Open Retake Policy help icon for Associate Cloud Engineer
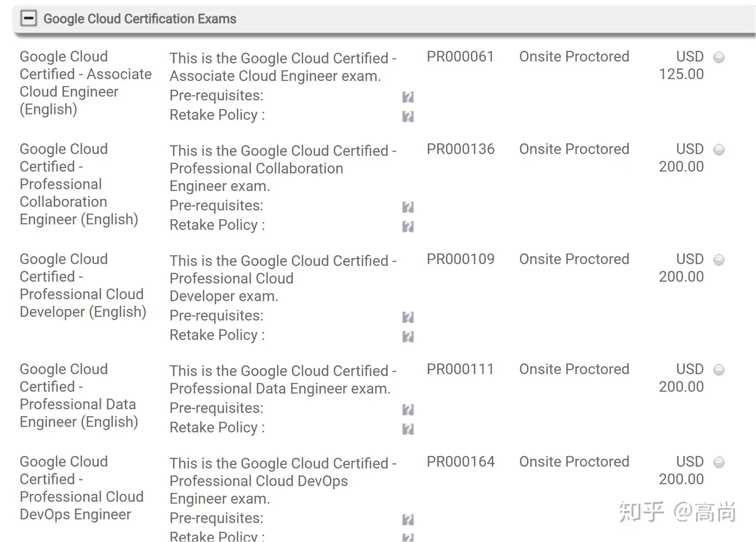This screenshot has width=756, height=542. click(x=408, y=116)
